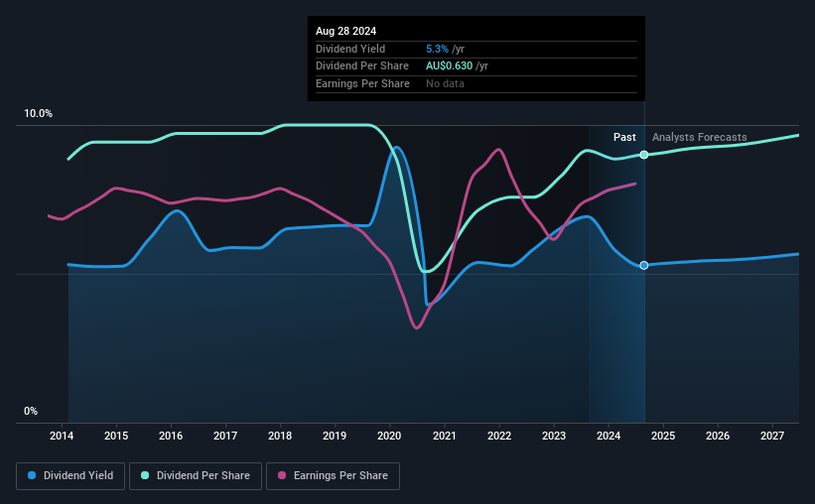Screen dimensions: 815x504
Task: Click the 2027 x-axis label
Action: pos(772,436)
